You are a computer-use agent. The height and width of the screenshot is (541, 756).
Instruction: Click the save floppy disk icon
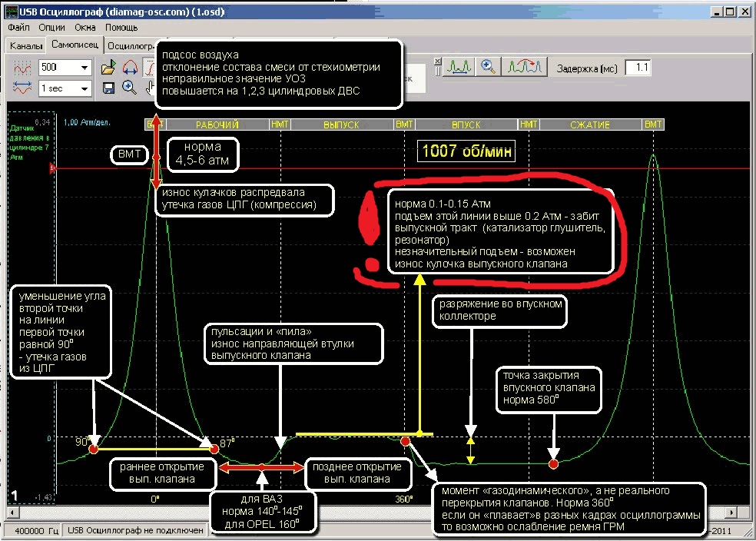pyautogui.click(x=108, y=87)
